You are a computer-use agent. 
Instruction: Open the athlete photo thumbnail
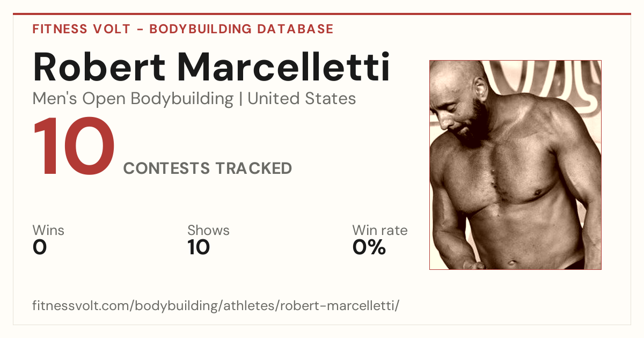click(515, 165)
